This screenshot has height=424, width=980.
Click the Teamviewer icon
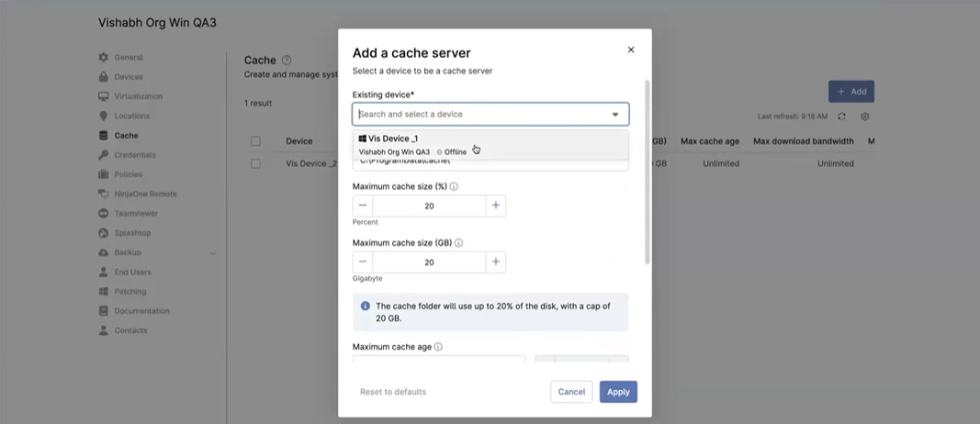coord(103,214)
